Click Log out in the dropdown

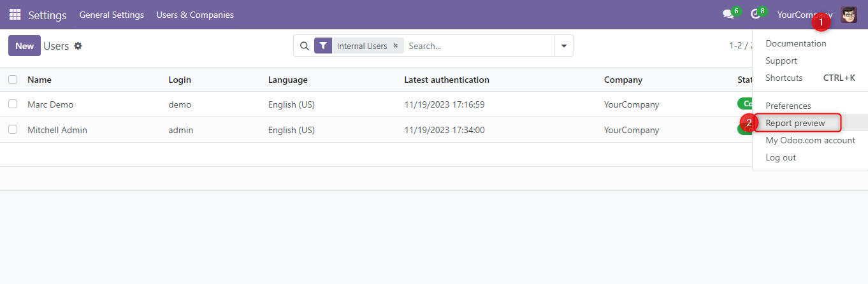781,157
